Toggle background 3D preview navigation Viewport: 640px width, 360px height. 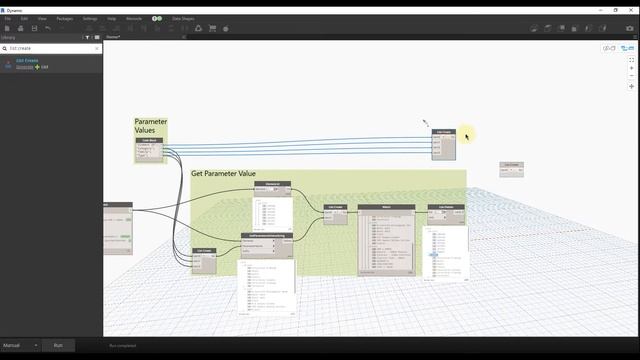pyautogui.click(x=609, y=48)
